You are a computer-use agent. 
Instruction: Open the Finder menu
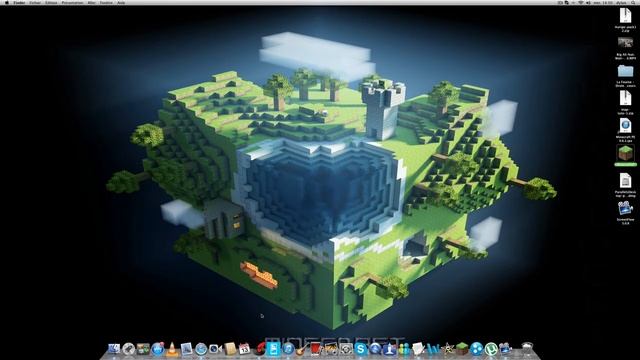(19, 2)
